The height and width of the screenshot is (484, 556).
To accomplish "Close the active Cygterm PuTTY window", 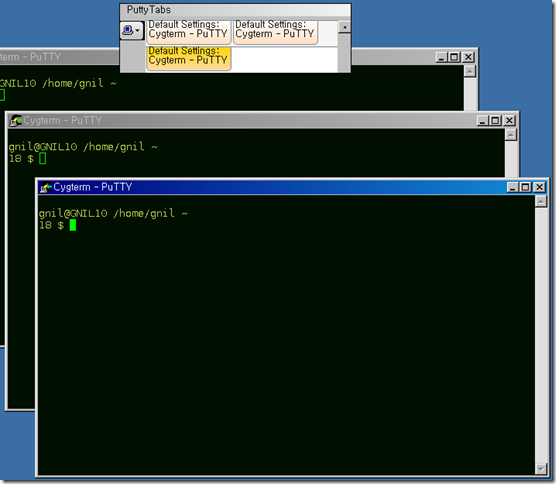I will click(x=539, y=187).
